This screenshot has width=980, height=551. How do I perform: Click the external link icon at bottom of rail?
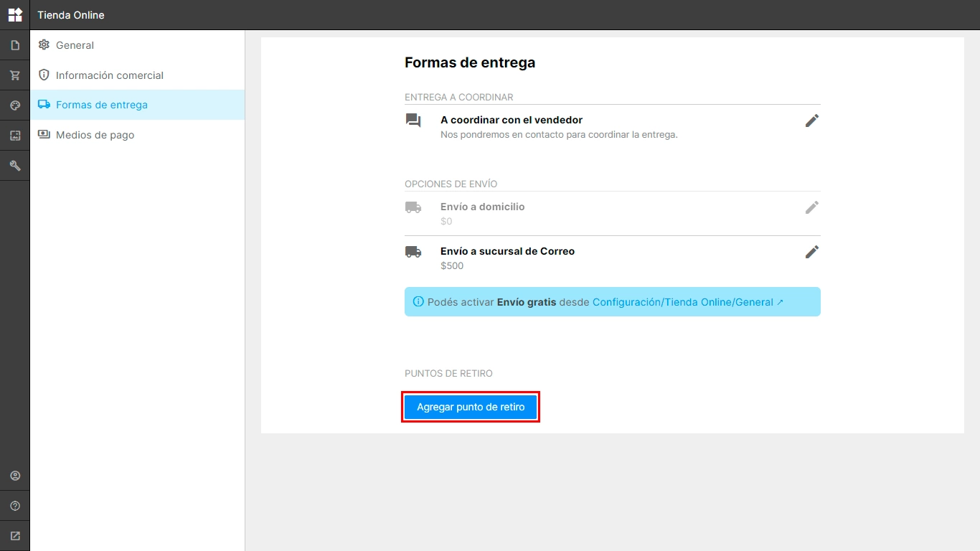(15, 536)
